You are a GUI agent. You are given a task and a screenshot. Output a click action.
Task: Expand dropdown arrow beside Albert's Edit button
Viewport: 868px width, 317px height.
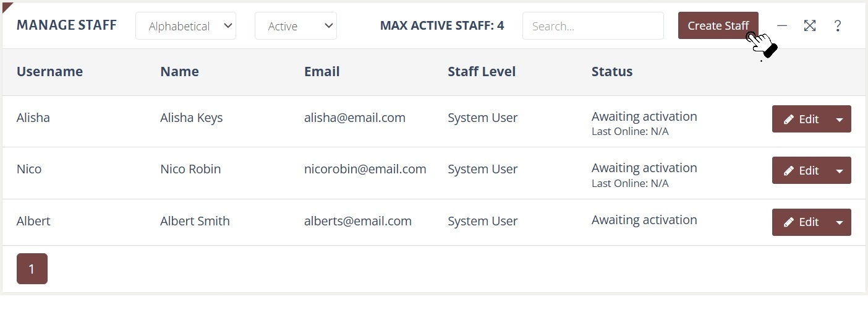839,222
